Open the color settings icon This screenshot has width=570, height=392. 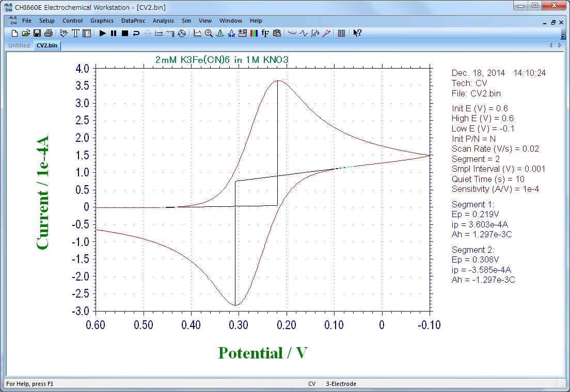point(254,34)
